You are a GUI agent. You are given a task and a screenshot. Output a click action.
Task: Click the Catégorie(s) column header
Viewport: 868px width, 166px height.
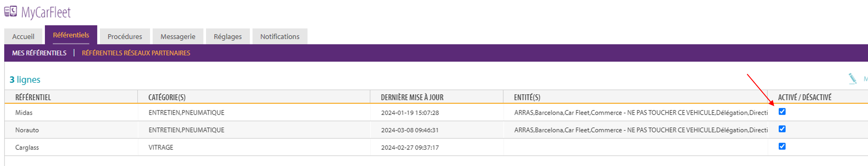[167, 97]
